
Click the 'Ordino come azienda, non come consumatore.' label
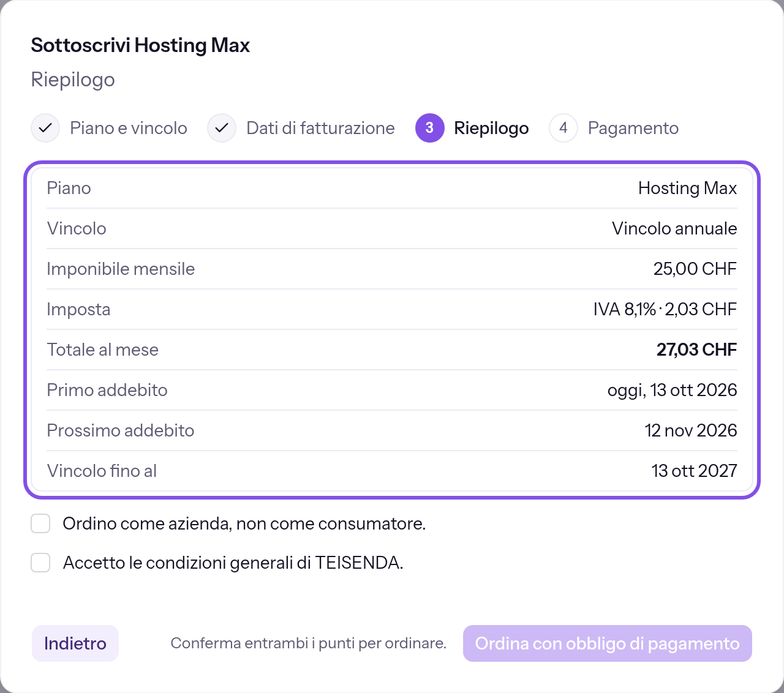tap(244, 523)
